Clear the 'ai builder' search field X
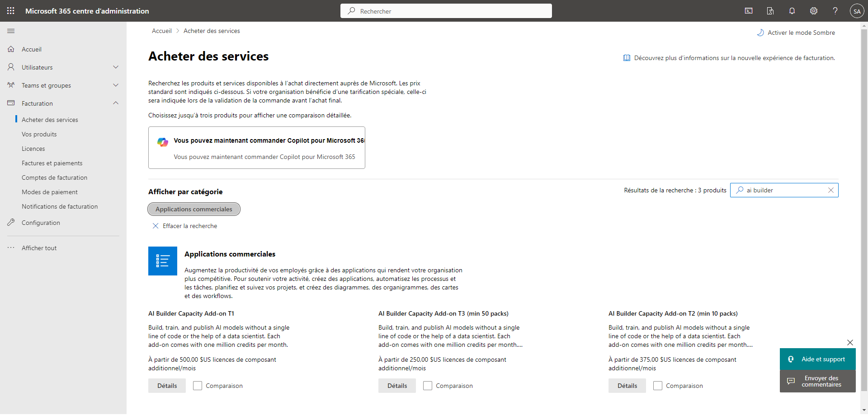 click(831, 190)
